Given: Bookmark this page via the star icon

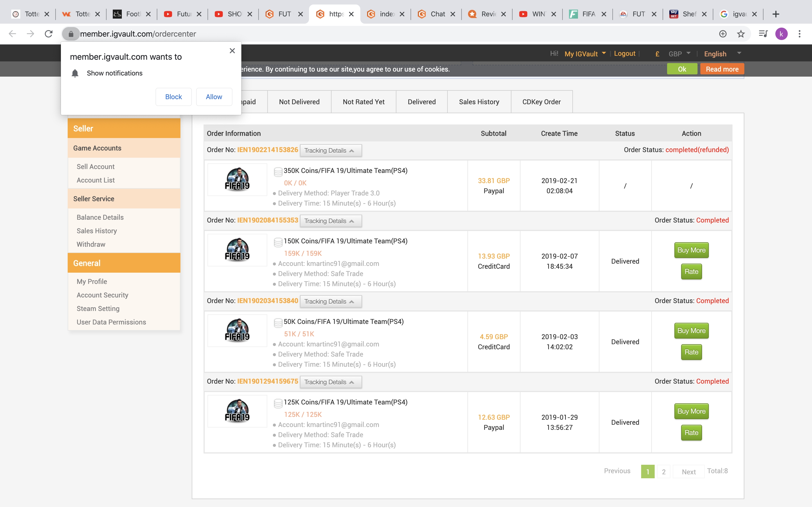Looking at the screenshot, I should 741,34.
